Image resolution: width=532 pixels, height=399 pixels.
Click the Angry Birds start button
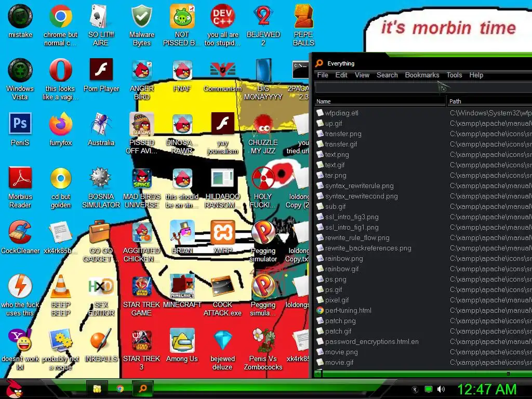pyautogui.click(x=15, y=389)
